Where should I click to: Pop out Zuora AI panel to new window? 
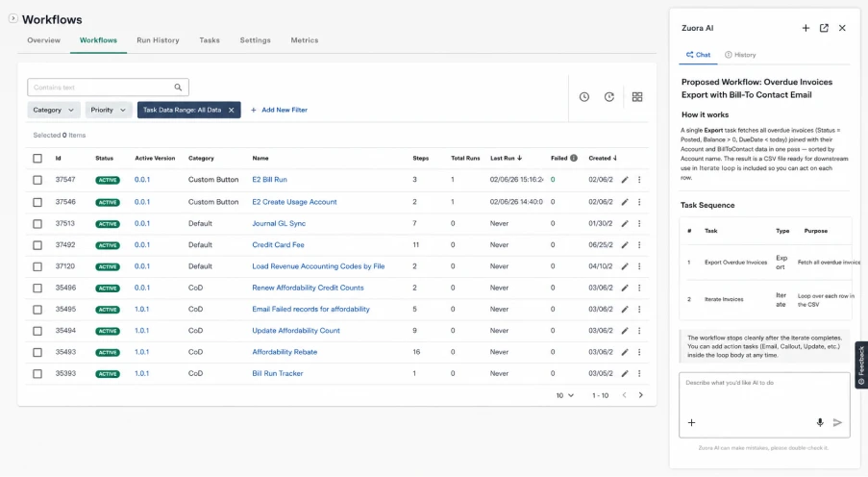pos(824,28)
